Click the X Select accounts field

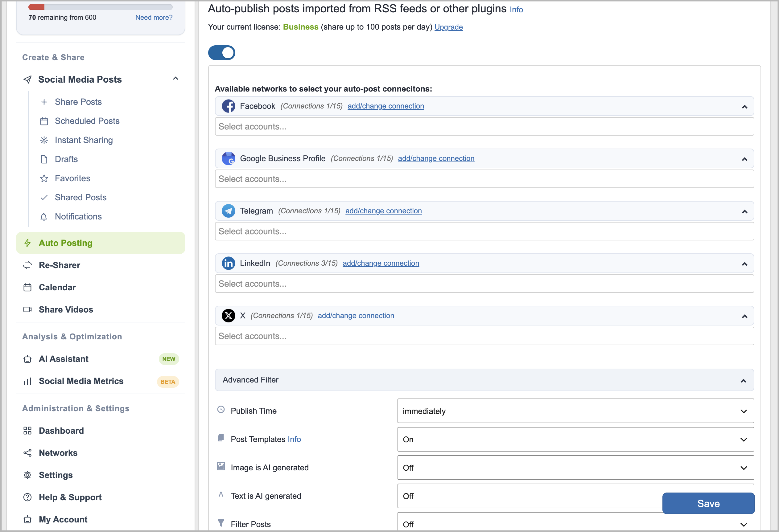pos(484,336)
